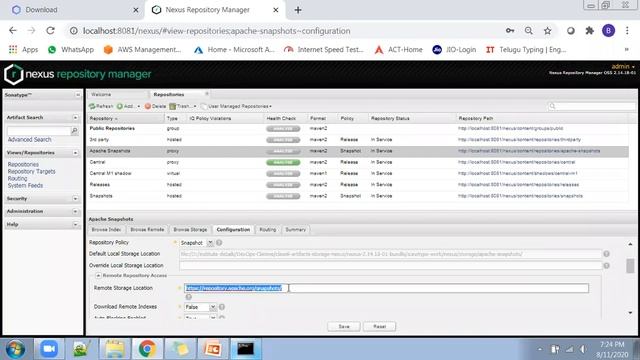Screen dimensions: 640x360
Task: Click the Override Local Storage Location field
Action: tap(391, 265)
